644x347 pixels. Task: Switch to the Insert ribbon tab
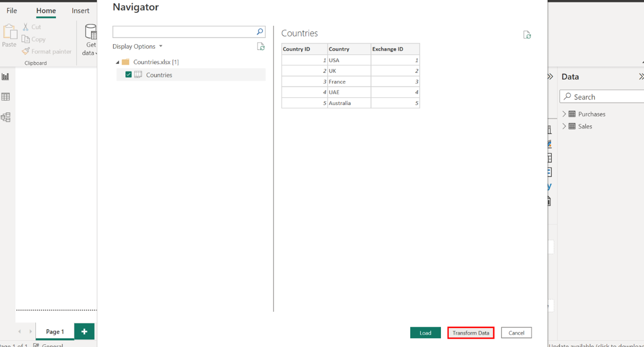81,11
